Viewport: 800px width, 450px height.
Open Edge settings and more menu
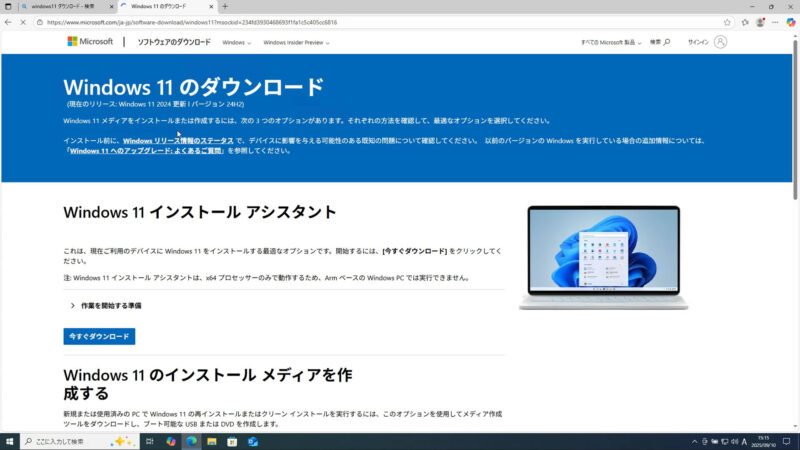pyautogui.click(x=775, y=22)
